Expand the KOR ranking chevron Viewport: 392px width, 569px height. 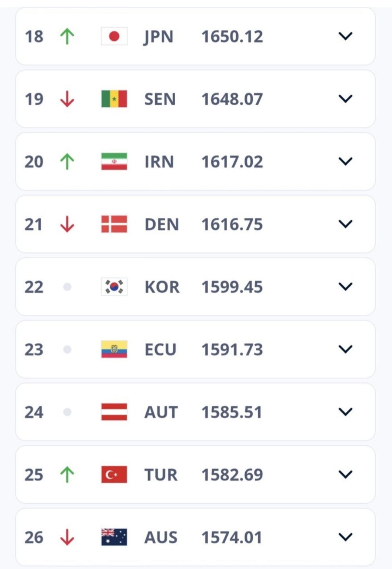345,287
